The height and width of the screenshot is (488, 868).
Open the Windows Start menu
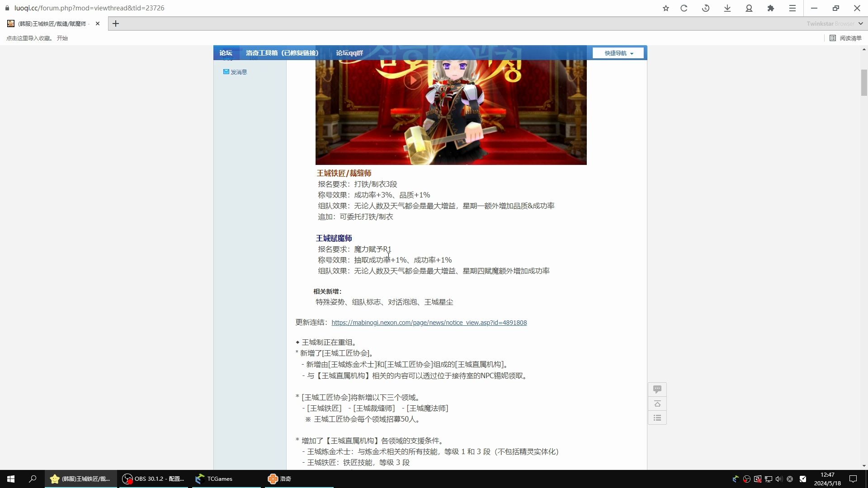tap(11, 479)
